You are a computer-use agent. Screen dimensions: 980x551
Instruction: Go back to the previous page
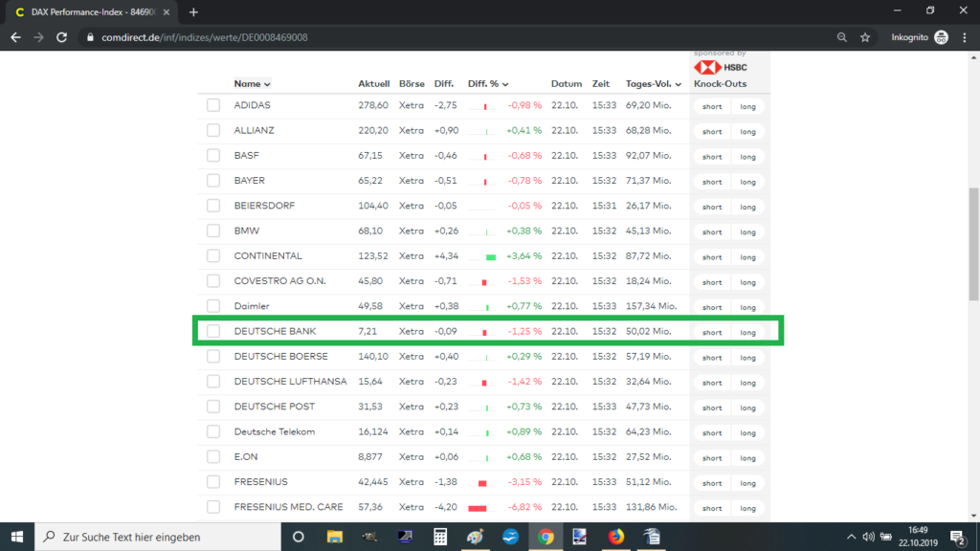(15, 37)
